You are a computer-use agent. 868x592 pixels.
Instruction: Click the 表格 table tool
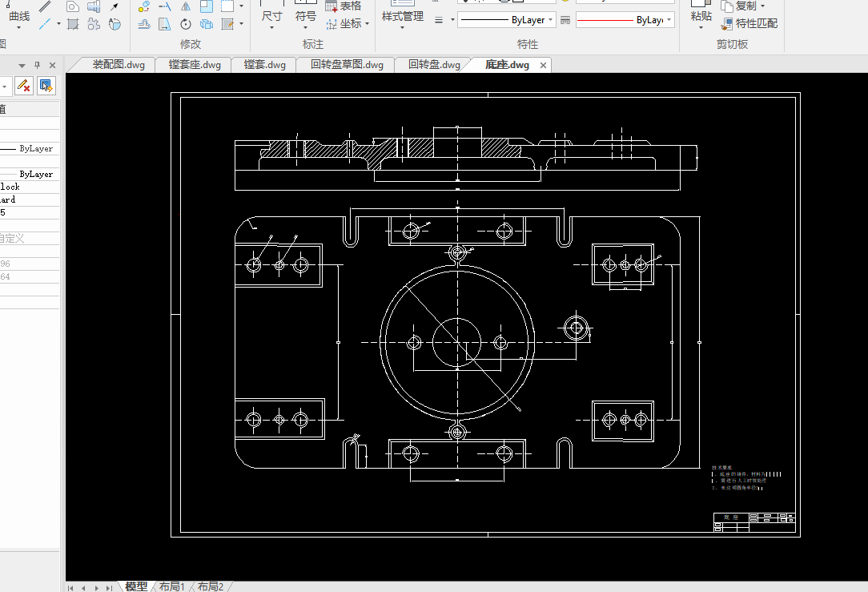[x=344, y=6]
